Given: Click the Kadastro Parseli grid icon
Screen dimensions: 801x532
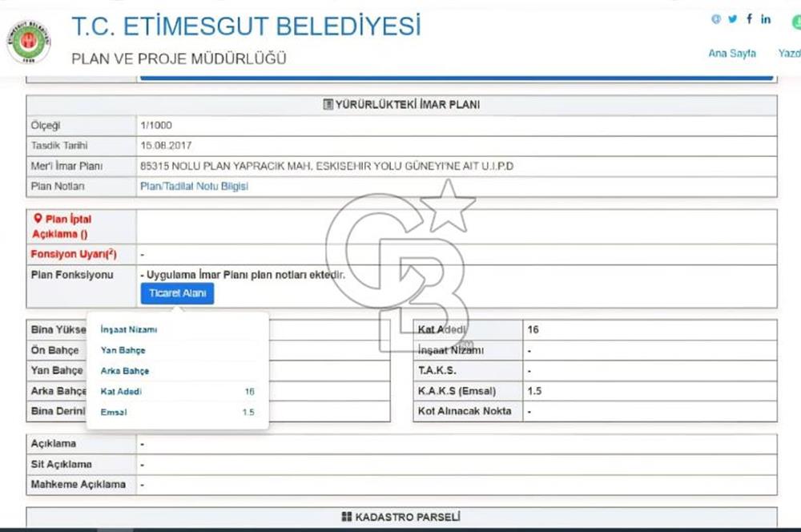Looking at the screenshot, I should [346, 518].
